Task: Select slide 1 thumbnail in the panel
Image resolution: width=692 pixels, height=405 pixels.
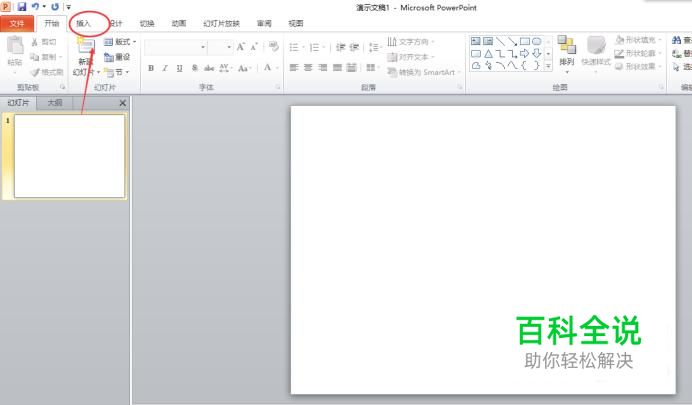Action: [69, 156]
